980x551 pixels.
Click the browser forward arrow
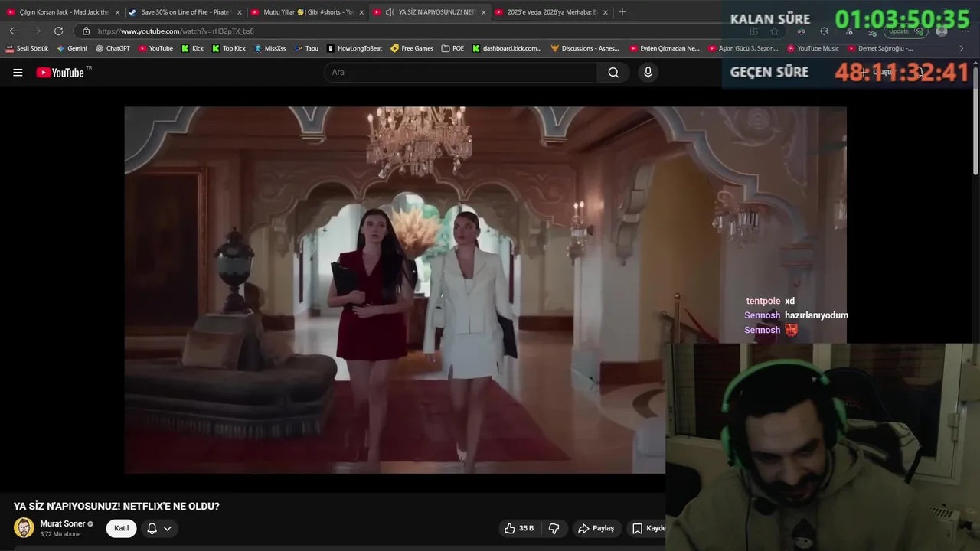(36, 31)
